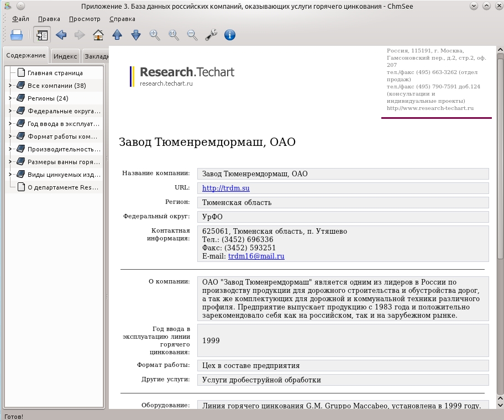Reset zoom with the 1:1 magnifier icon
Image resolution: width=504 pixels, height=420 pixels.
(174, 35)
